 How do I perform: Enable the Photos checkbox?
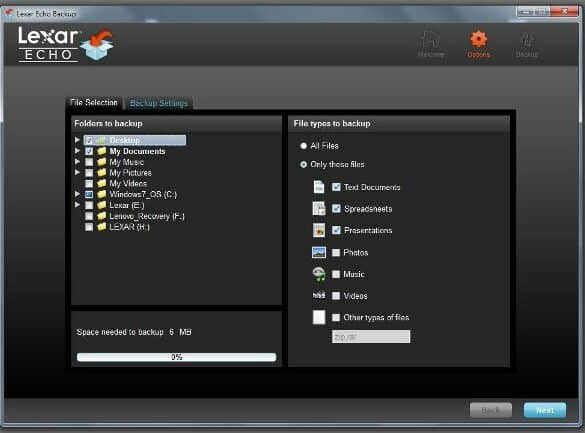[x=336, y=252]
